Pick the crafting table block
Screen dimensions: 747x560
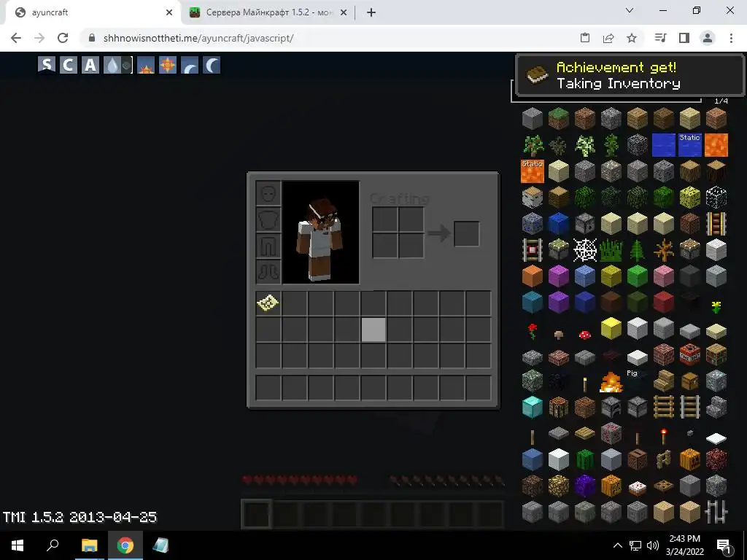(x=558, y=407)
